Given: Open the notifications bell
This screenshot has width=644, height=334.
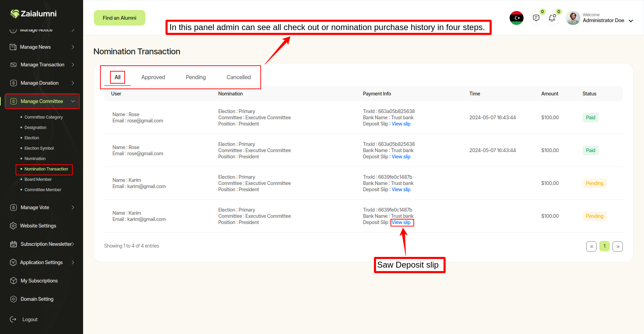Looking at the screenshot, I should [x=552, y=18].
